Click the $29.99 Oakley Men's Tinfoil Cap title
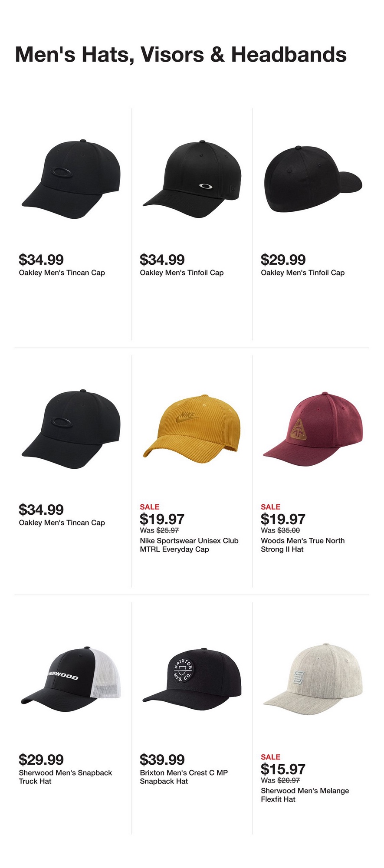 pos(303,273)
